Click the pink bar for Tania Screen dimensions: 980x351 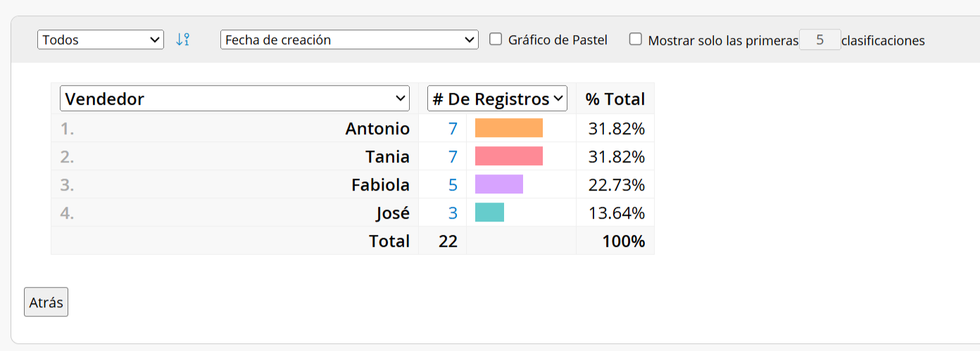509,156
